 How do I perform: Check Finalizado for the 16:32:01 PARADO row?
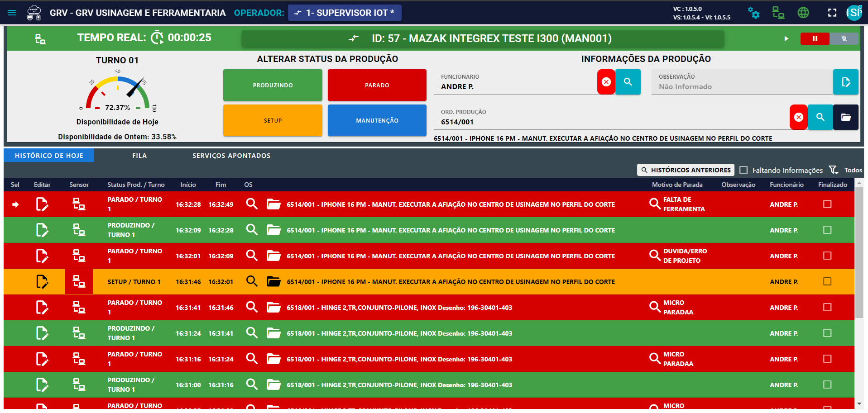point(827,256)
